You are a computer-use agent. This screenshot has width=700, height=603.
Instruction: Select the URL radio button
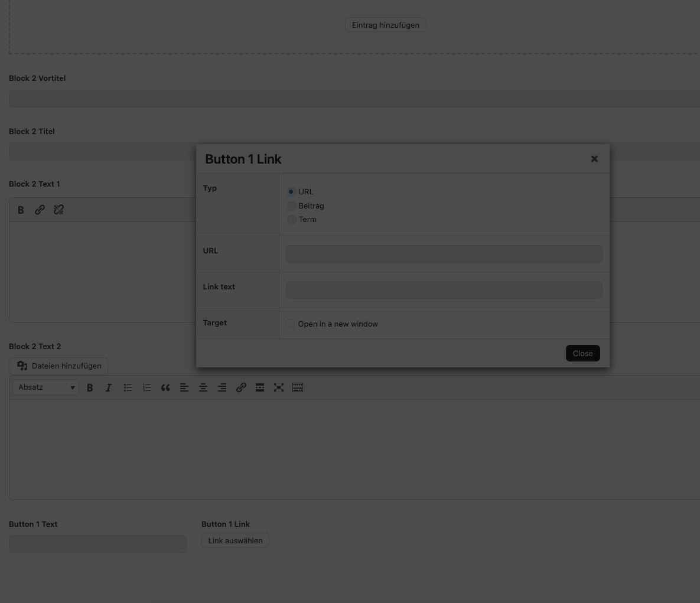click(x=291, y=192)
